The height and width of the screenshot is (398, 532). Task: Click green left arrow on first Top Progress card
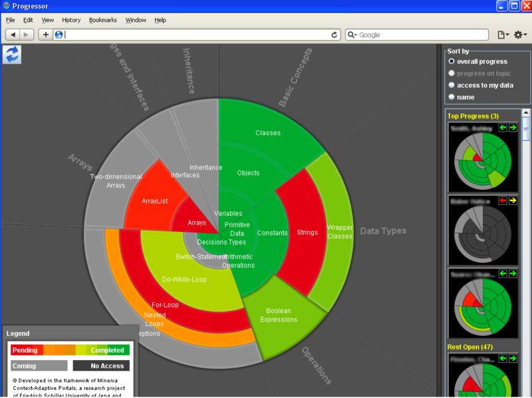[503, 128]
